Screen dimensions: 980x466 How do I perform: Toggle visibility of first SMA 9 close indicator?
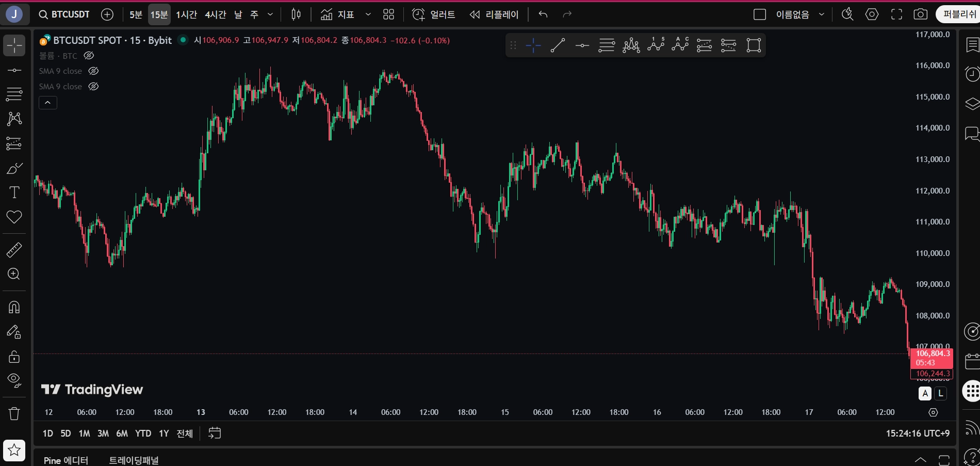(x=93, y=71)
